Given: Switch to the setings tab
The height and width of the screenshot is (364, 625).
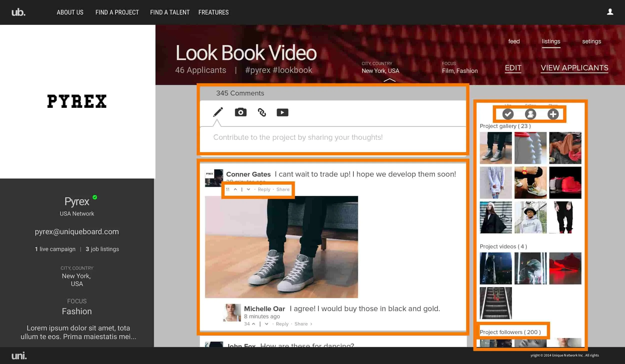Looking at the screenshot, I should (591, 41).
